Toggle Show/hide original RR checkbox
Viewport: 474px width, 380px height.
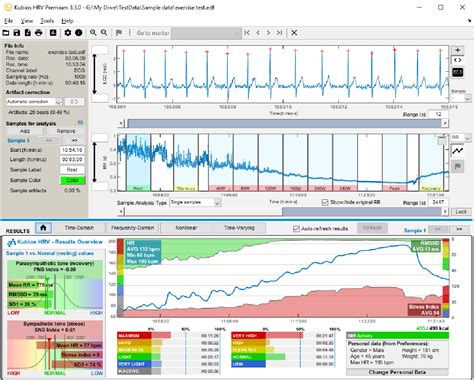tap(325, 202)
